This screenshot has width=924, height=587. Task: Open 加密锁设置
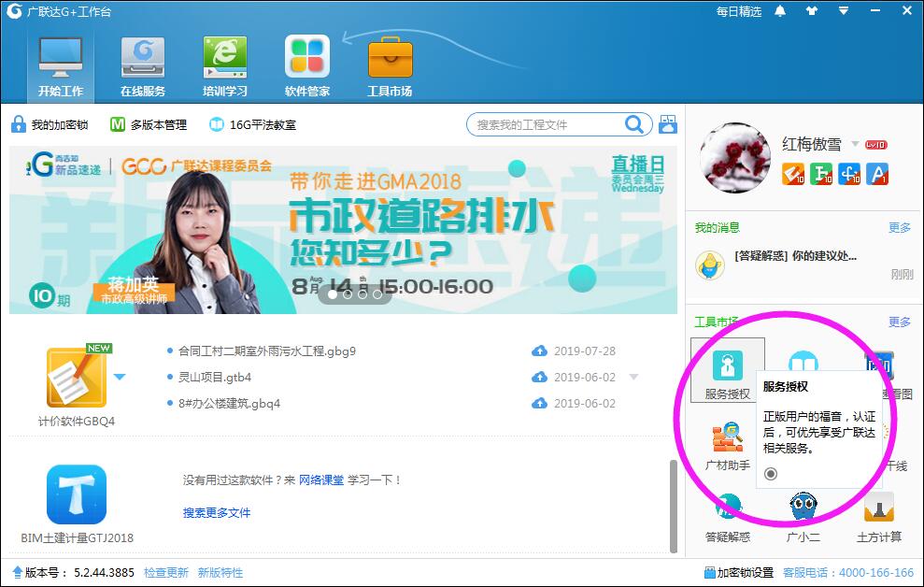click(739, 573)
